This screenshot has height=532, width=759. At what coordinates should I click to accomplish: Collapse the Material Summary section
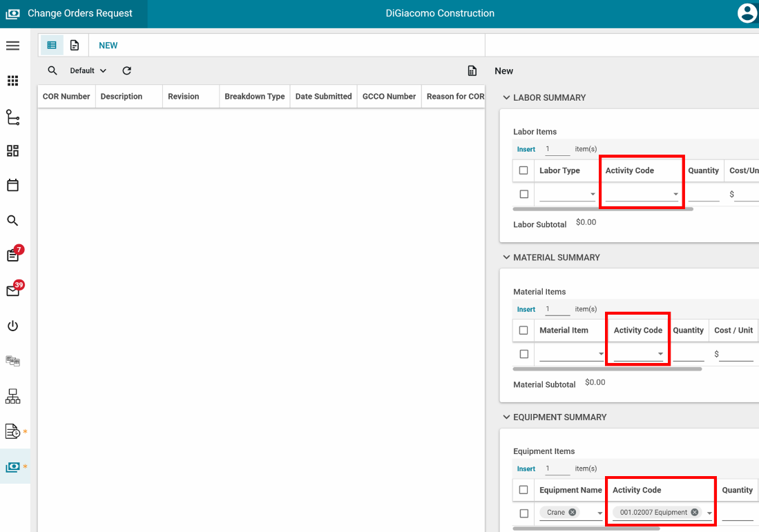[506, 257]
